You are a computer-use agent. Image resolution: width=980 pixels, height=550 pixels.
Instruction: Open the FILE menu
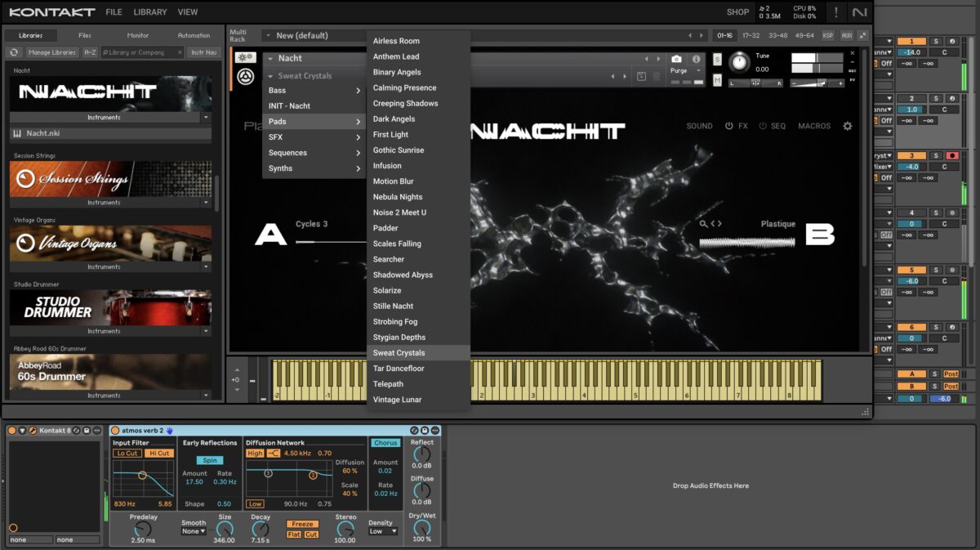coord(114,12)
